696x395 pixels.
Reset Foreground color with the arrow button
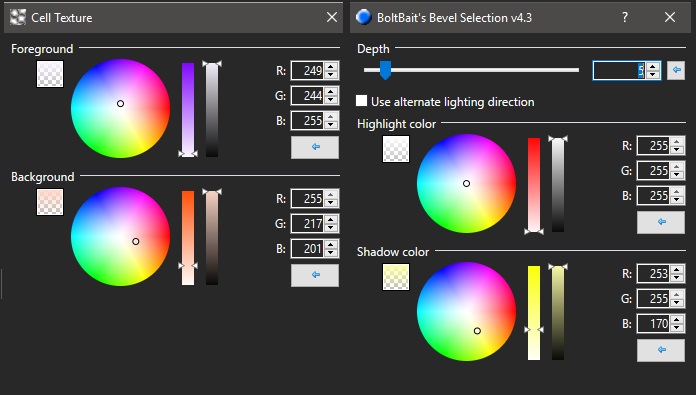(x=315, y=147)
